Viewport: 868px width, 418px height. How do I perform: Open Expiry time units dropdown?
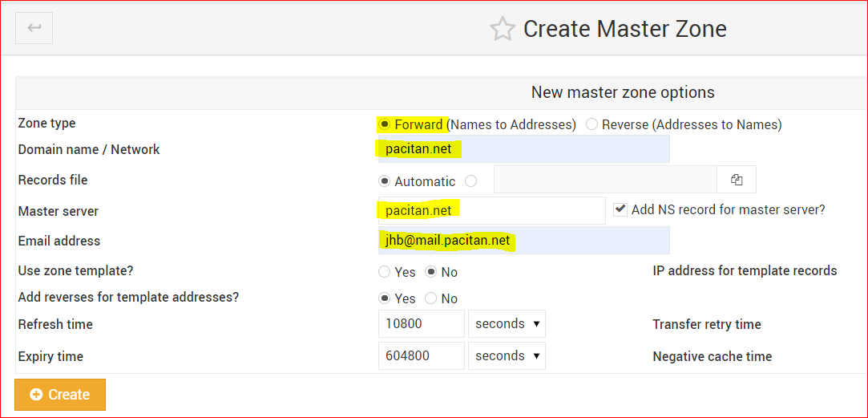pos(507,356)
